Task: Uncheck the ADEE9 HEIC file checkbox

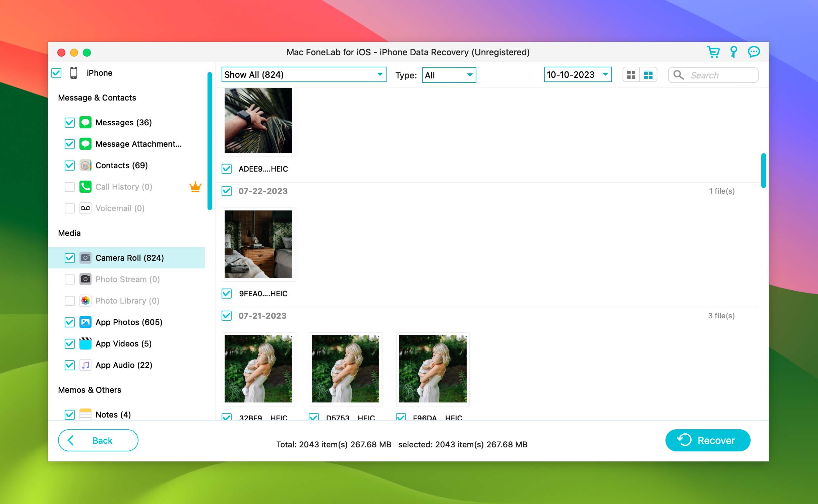Action: [227, 169]
